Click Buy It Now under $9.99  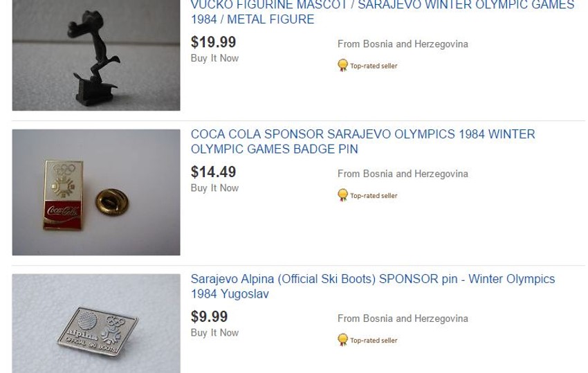214,332
